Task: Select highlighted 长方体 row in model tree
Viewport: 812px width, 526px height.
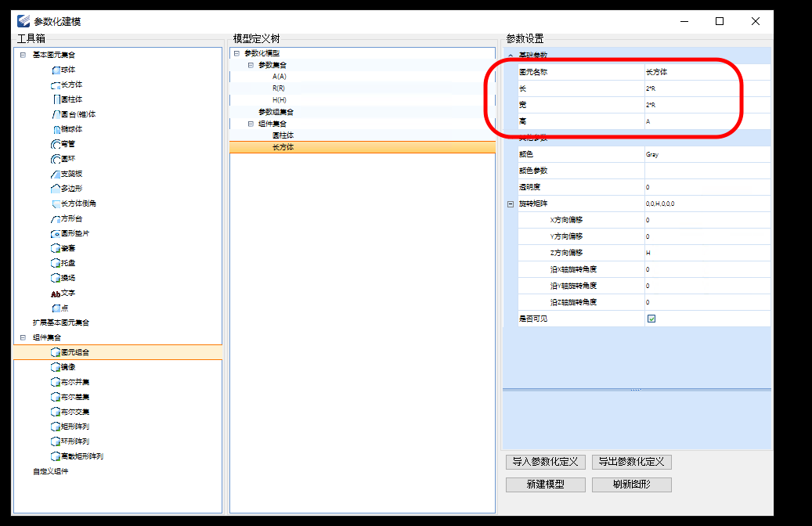Action: [363, 148]
